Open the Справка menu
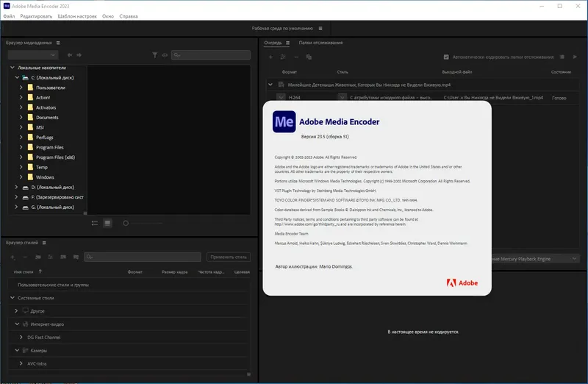Screen dimensions: 588x384 coord(128,16)
